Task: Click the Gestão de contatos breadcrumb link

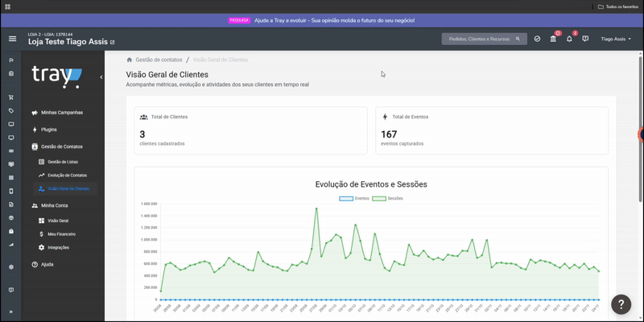Action: [159, 60]
